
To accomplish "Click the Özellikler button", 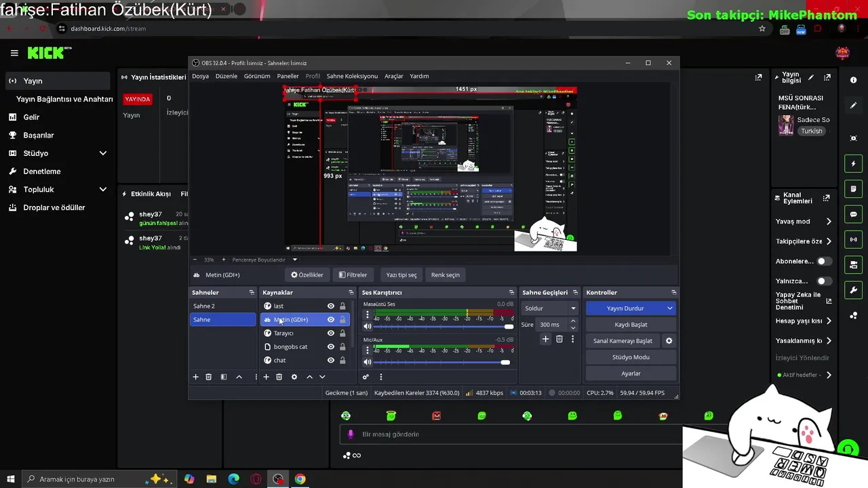I will [307, 275].
